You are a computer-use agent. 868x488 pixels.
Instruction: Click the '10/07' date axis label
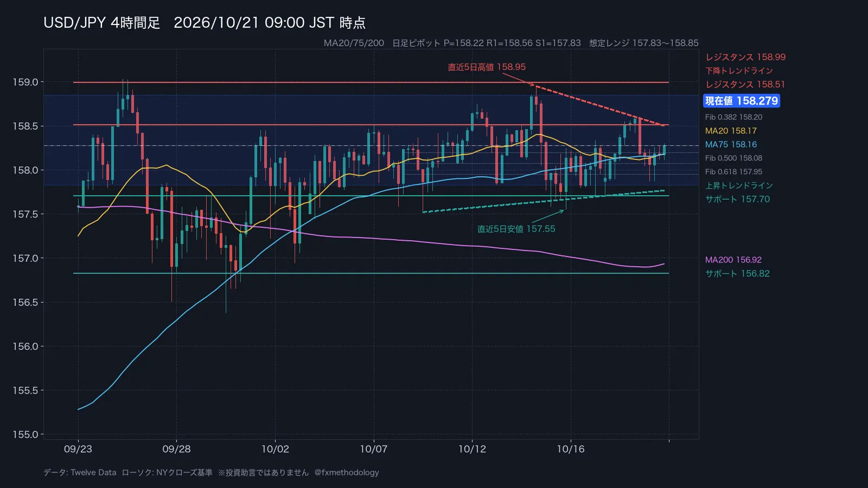point(374,449)
